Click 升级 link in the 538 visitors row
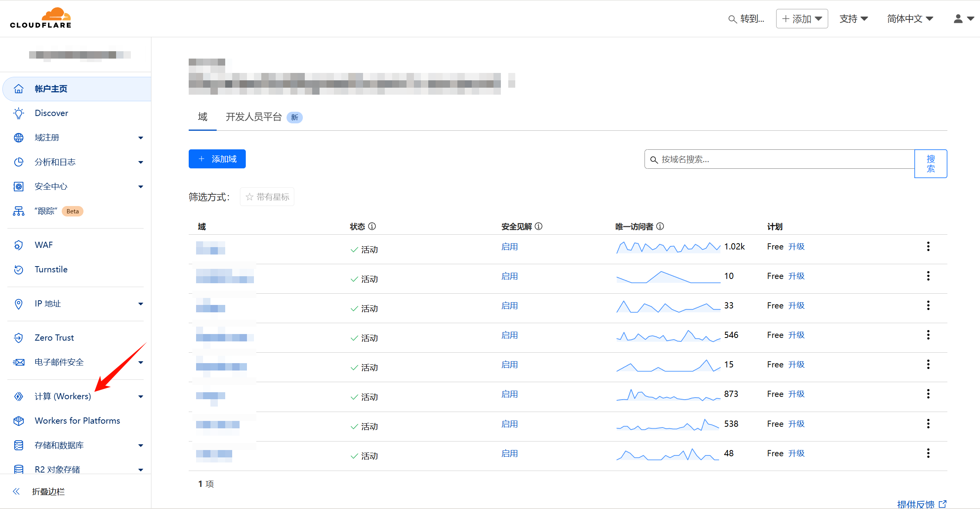Viewport: 980px width, 509px height. click(x=796, y=424)
